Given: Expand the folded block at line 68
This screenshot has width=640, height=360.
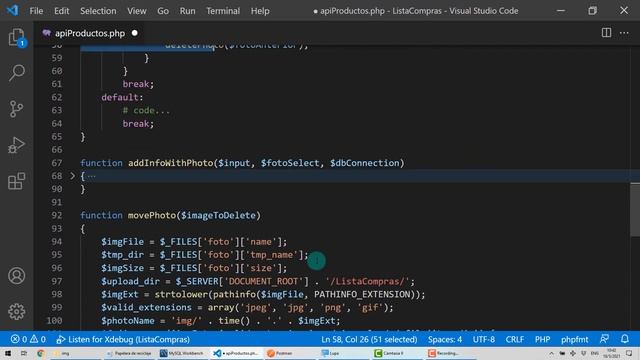Looking at the screenshot, I should pos(72,176).
